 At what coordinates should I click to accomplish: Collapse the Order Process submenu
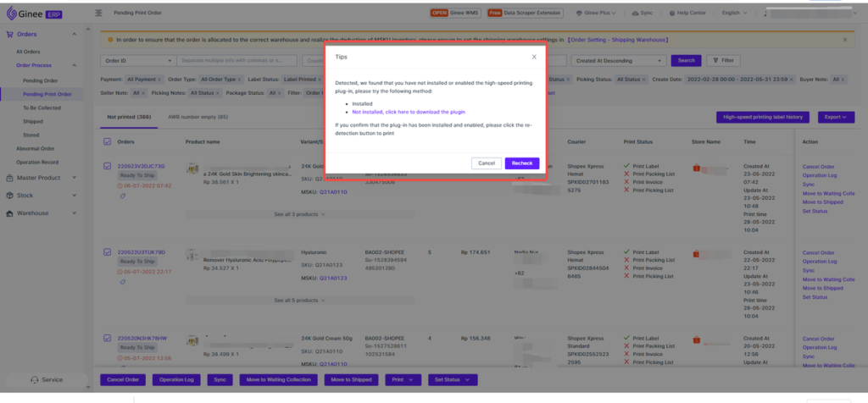(x=75, y=65)
